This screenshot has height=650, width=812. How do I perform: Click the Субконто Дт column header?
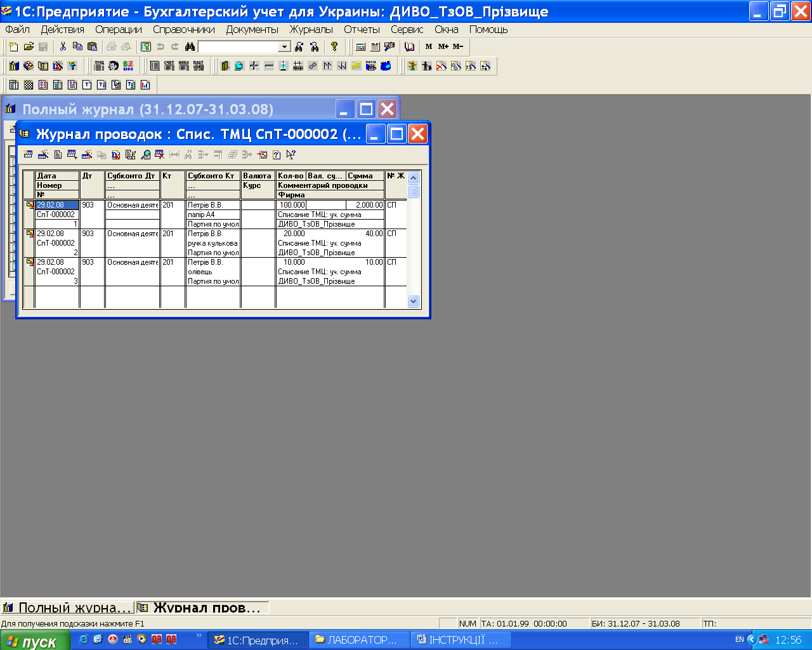132,176
